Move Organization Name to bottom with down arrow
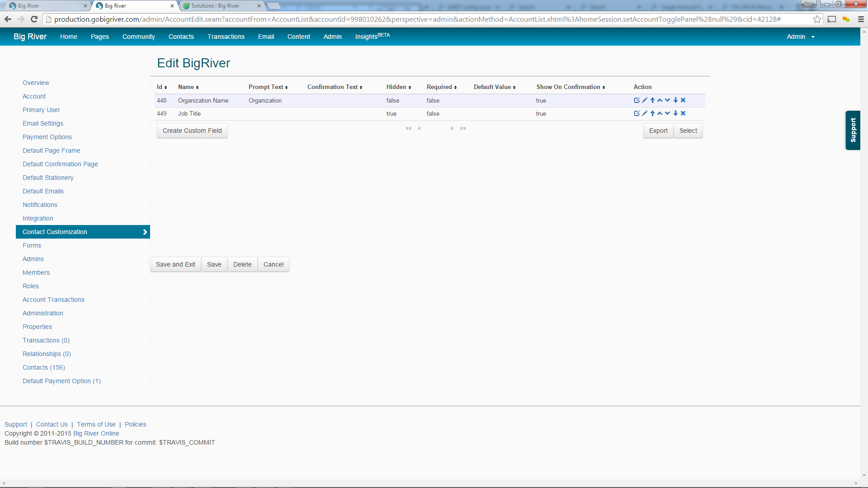 pyautogui.click(x=675, y=100)
